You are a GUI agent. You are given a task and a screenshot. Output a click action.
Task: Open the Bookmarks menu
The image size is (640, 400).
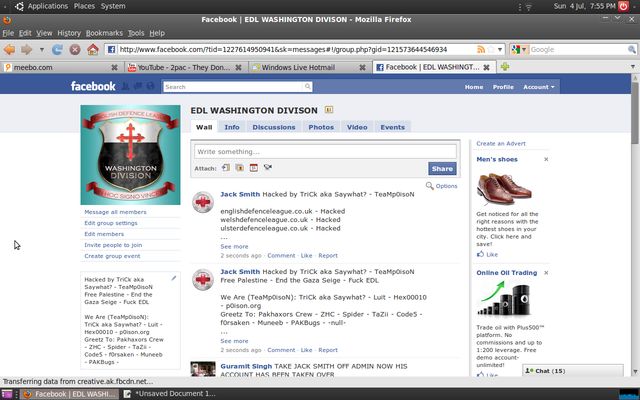104,33
